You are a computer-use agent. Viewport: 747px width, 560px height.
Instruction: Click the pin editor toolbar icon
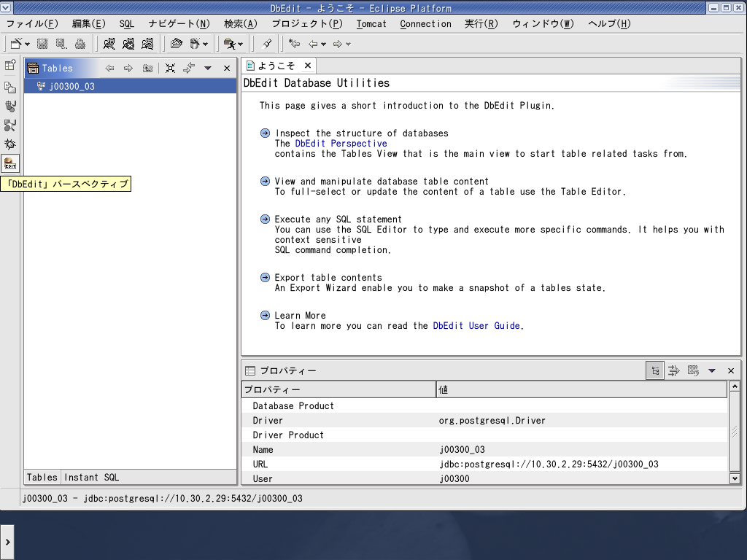click(x=267, y=44)
